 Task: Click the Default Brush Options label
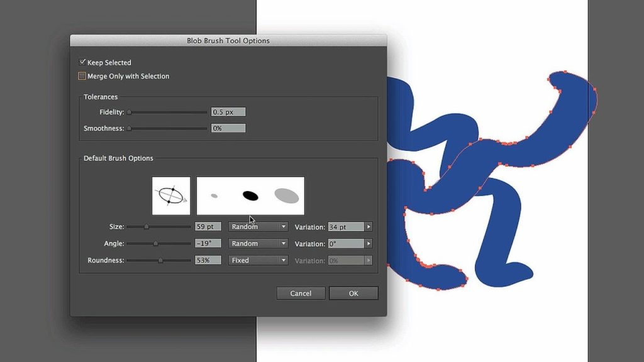[x=118, y=158]
